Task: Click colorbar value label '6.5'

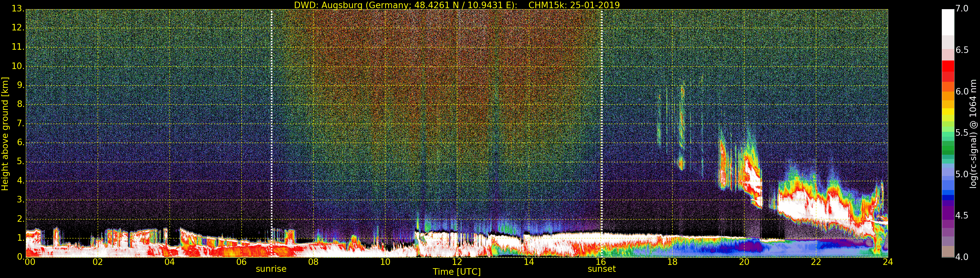Action: pyautogui.click(x=962, y=50)
